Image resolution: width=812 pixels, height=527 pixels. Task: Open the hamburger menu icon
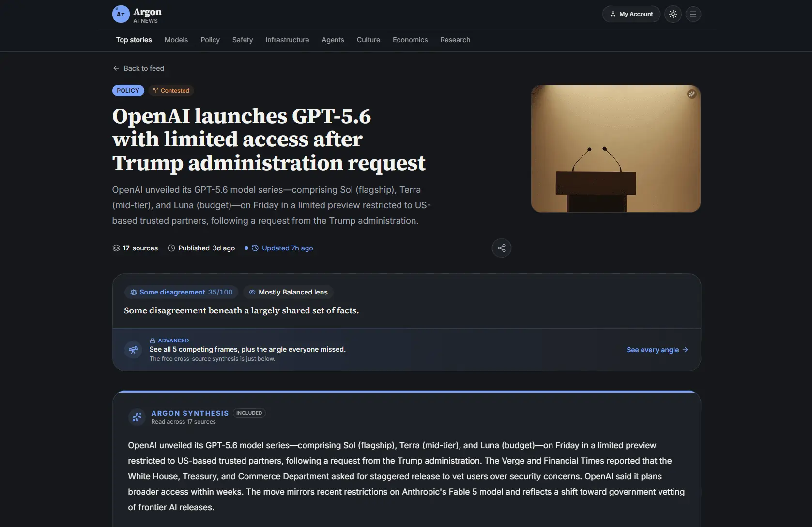[x=693, y=14]
